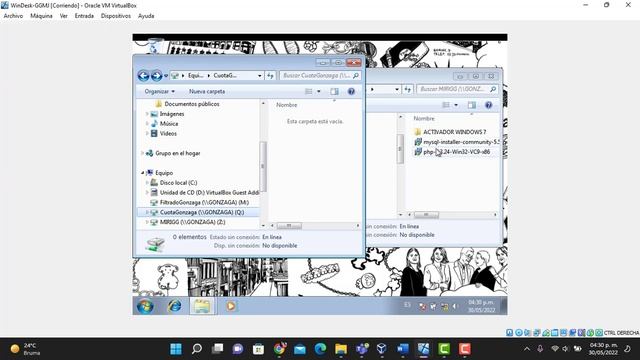Create a Nueva carpeta
This screenshot has height=360, width=640.
point(207,91)
